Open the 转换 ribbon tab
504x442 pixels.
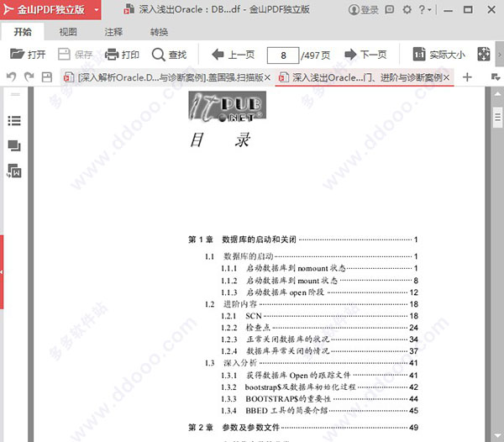[x=159, y=32]
